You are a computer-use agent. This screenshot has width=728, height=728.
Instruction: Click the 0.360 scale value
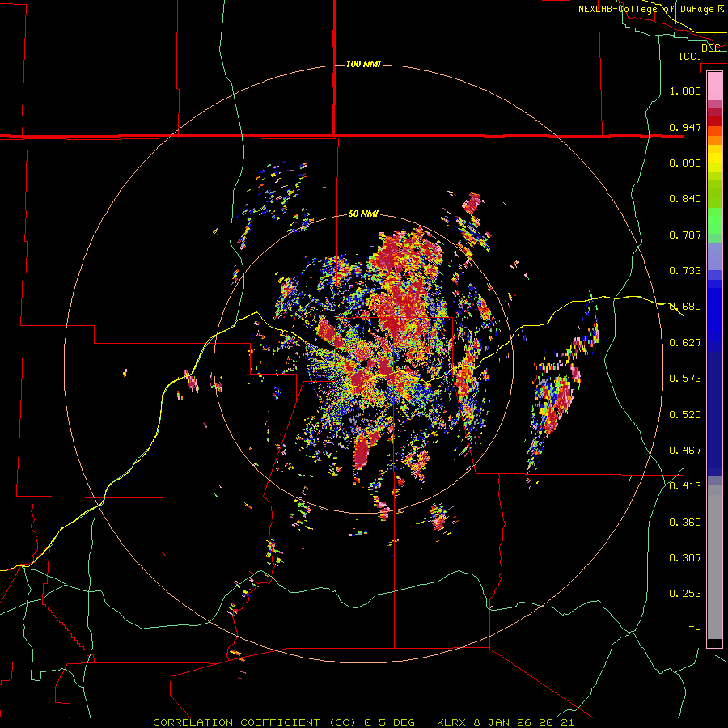(x=685, y=523)
